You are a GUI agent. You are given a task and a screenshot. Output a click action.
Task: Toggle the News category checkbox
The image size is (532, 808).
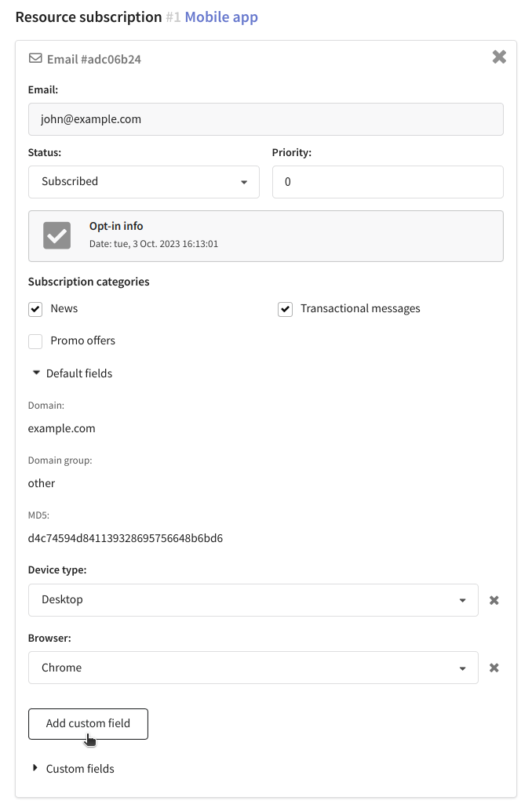(x=35, y=309)
